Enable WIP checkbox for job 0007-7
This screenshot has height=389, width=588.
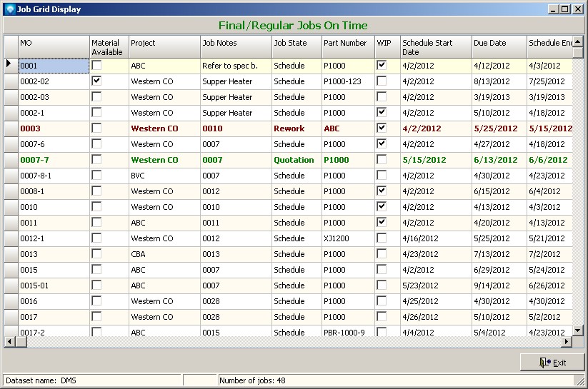point(382,159)
